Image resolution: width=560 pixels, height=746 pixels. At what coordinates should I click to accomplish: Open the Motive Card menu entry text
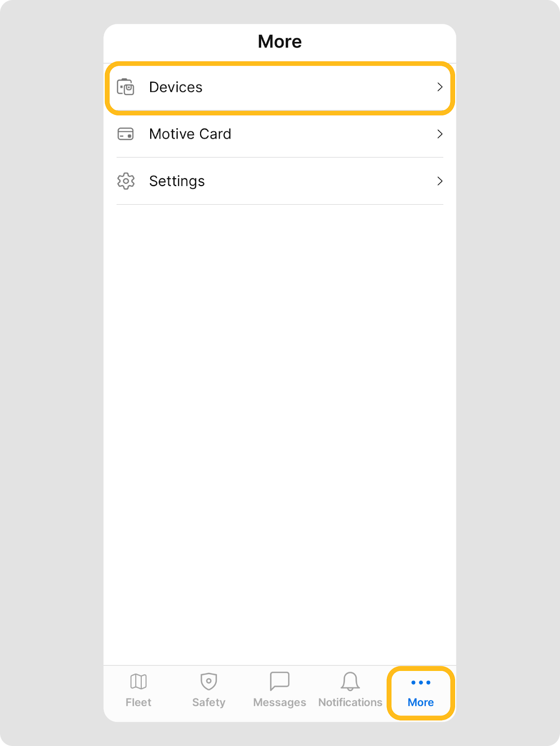pos(190,134)
